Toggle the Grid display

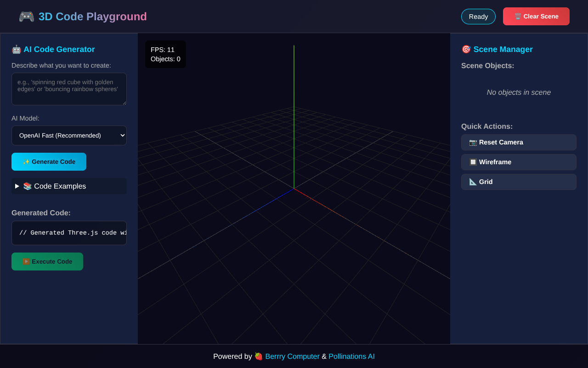519,182
